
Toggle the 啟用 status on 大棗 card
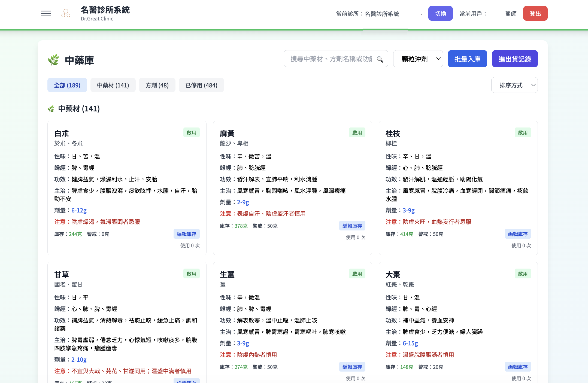click(523, 273)
